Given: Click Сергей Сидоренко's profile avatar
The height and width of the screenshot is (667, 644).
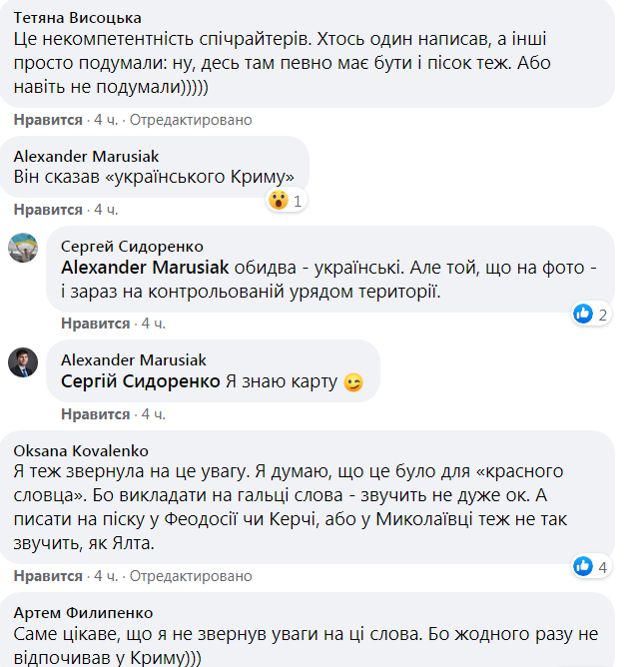Looking at the screenshot, I should [x=24, y=248].
